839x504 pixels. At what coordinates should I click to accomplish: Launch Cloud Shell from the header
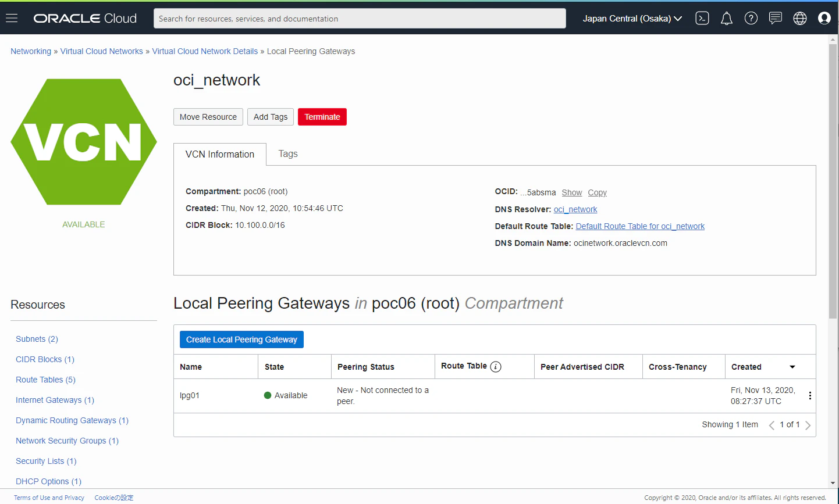(702, 18)
